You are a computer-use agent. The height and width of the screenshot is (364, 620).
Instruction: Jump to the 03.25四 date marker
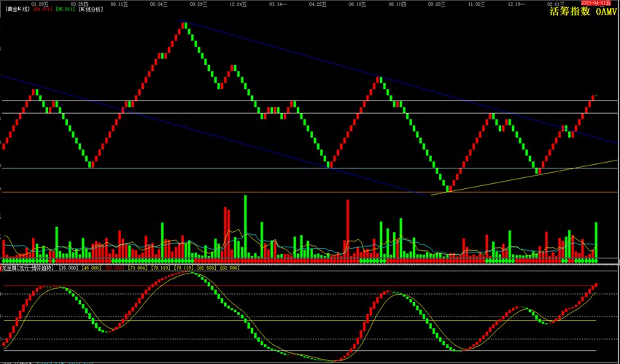point(79,4)
